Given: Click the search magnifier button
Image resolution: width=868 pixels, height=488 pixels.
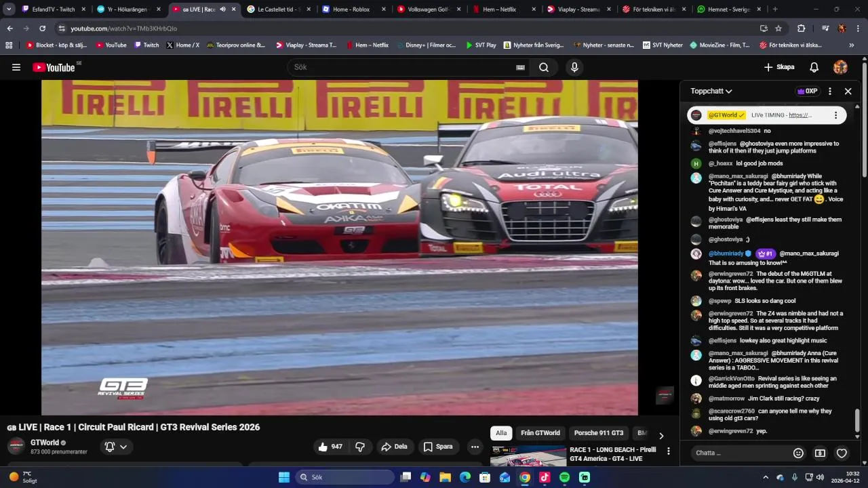Looking at the screenshot, I should [x=544, y=67].
